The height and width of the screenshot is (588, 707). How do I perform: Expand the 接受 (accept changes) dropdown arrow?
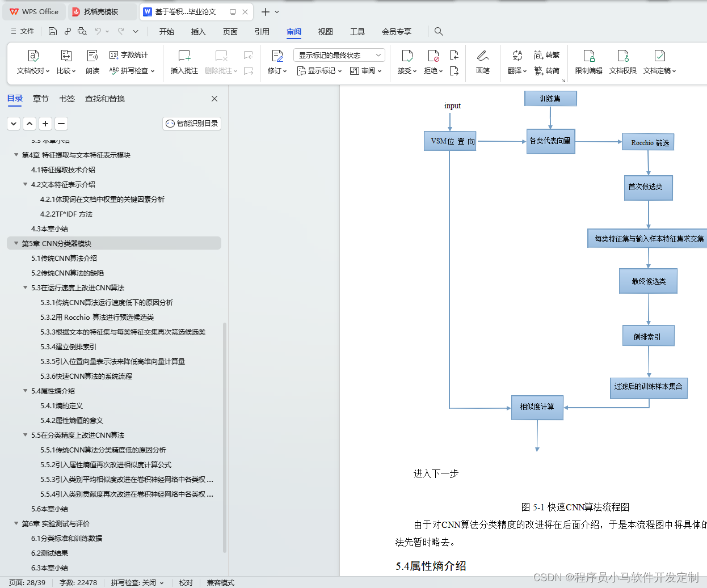click(x=415, y=70)
